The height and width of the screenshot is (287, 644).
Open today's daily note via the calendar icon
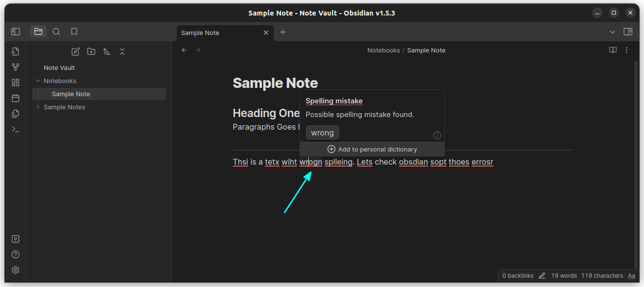[x=15, y=98]
